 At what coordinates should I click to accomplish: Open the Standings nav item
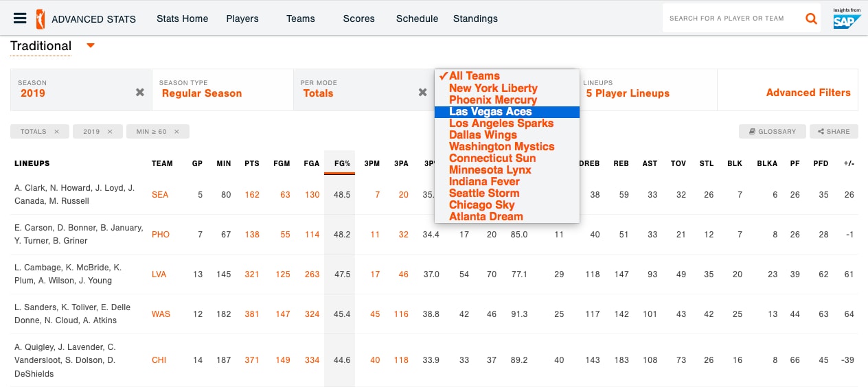pos(475,19)
